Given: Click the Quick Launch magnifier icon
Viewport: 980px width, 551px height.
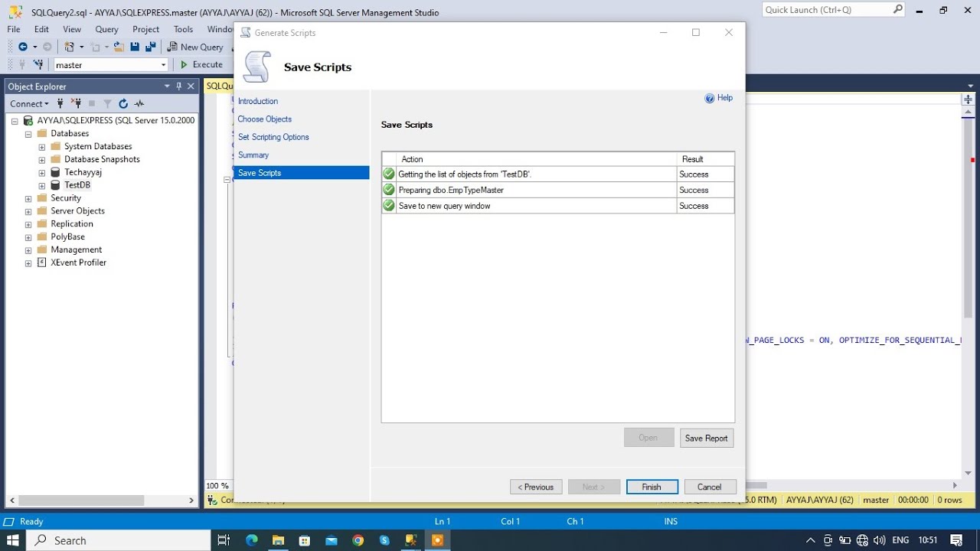Looking at the screenshot, I should [x=898, y=9].
